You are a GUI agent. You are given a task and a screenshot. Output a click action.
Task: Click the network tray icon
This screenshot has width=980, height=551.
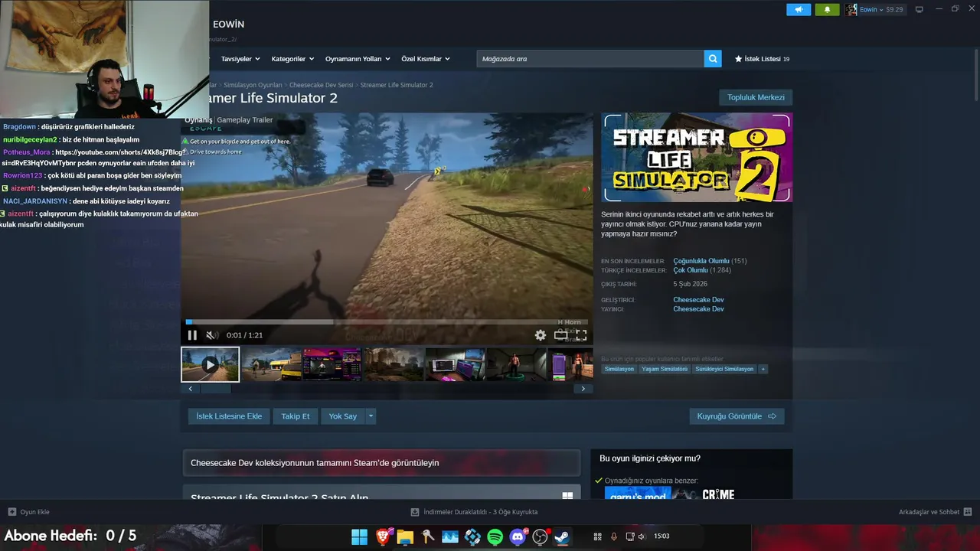pyautogui.click(x=630, y=536)
